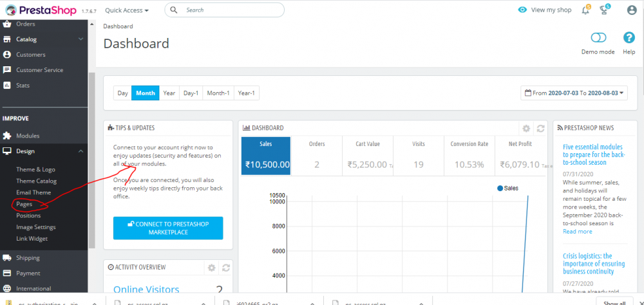
Task: Open Theme Catalog submenu item
Action: click(x=37, y=181)
